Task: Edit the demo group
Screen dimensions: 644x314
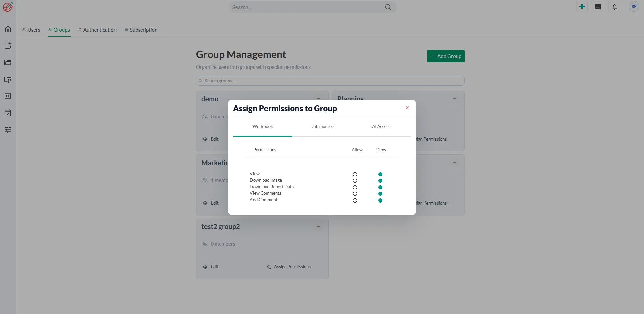Action: [x=211, y=139]
